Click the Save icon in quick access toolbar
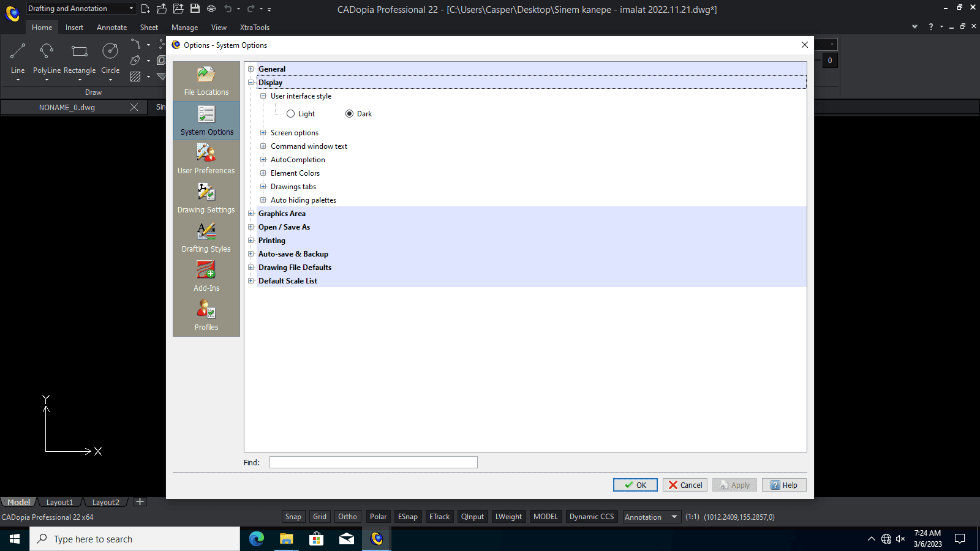The width and height of the screenshot is (980, 551). tap(195, 9)
